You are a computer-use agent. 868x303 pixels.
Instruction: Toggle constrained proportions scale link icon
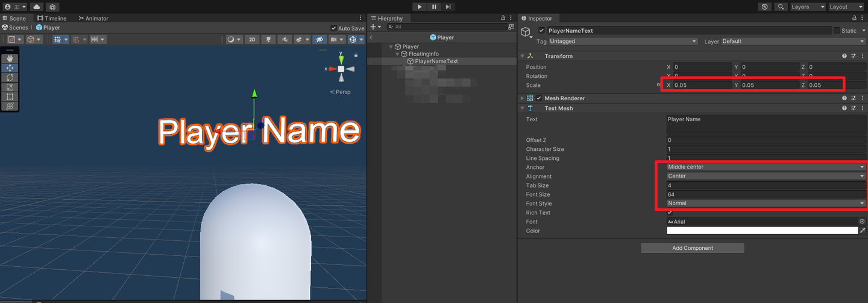pyautogui.click(x=659, y=85)
